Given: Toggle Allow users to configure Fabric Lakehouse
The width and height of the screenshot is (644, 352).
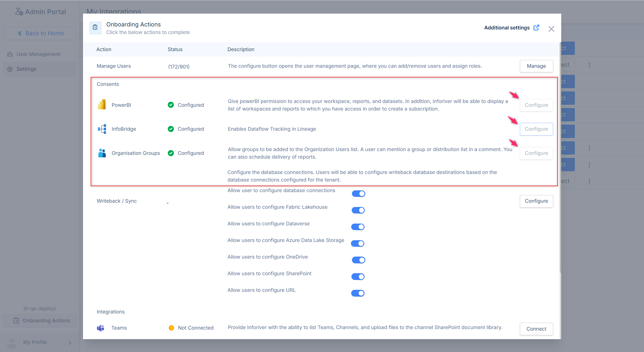Looking at the screenshot, I should [358, 210].
